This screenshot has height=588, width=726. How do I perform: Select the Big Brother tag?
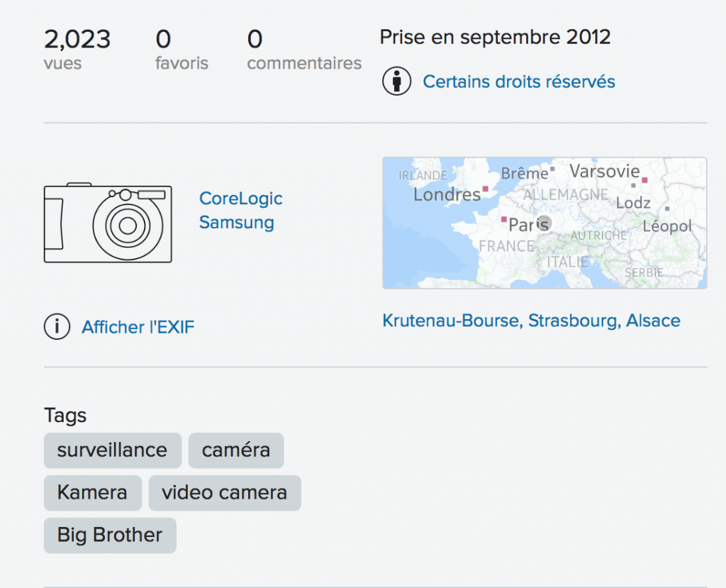pyautogui.click(x=110, y=536)
